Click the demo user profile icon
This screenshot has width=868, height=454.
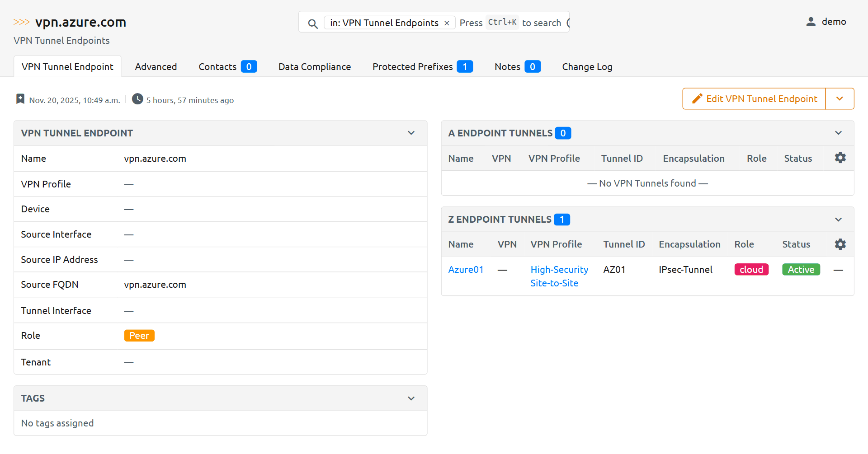811,22
